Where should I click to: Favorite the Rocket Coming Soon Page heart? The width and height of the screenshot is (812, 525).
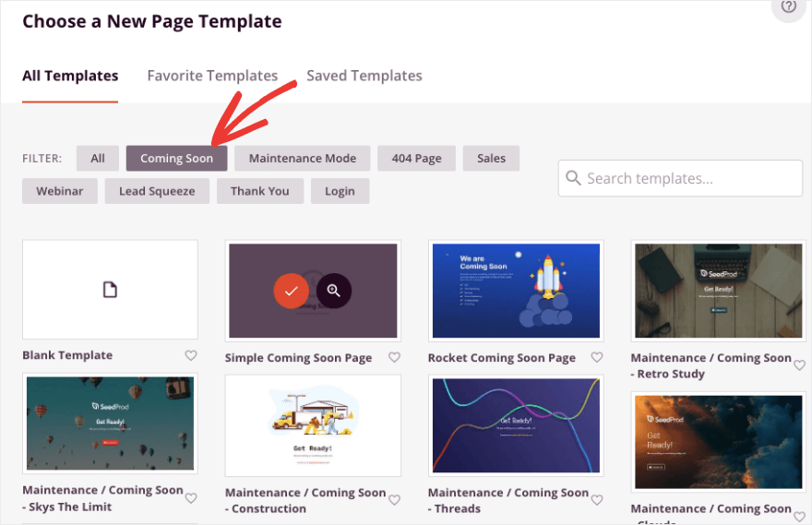(x=597, y=357)
